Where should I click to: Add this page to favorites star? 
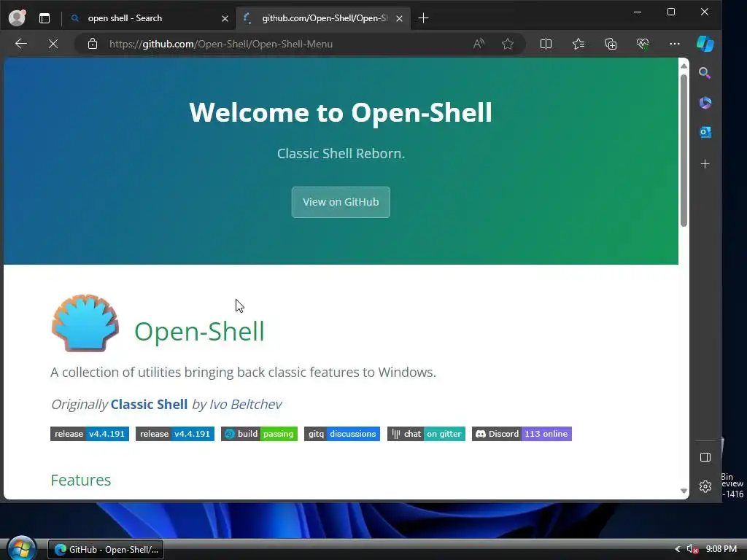click(x=508, y=44)
